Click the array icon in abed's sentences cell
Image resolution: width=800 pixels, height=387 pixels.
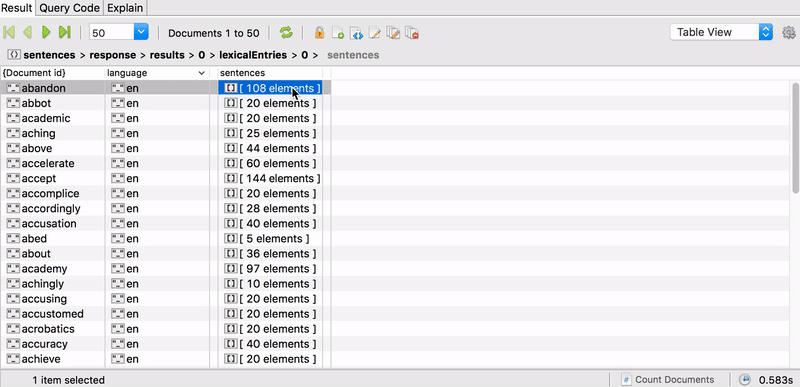click(x=231, y=239)
